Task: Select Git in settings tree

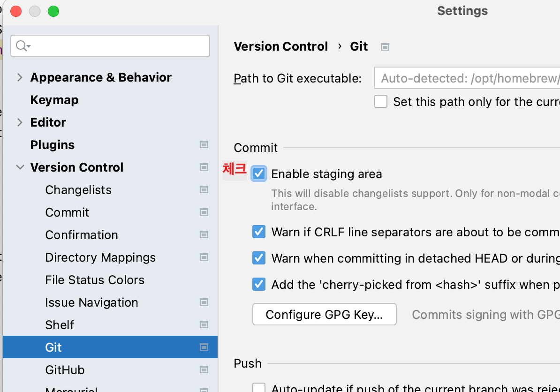Action: [x=110, y=347]
